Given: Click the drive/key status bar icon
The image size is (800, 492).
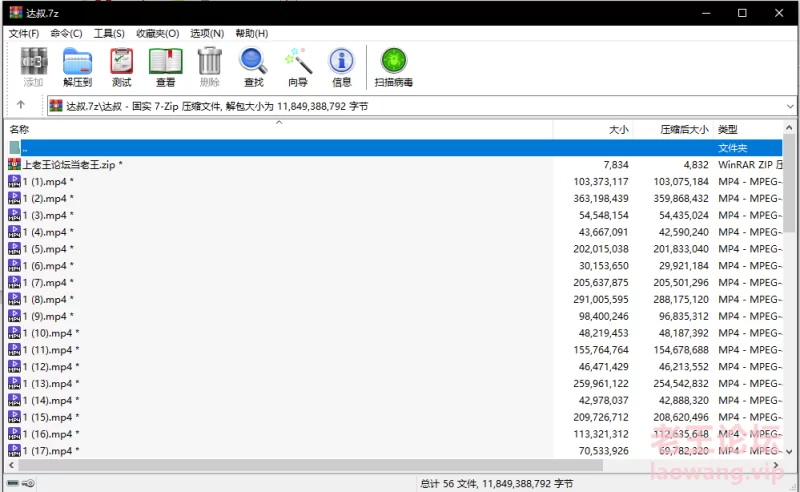Looking at the screenshot, I should coord(21,483).
